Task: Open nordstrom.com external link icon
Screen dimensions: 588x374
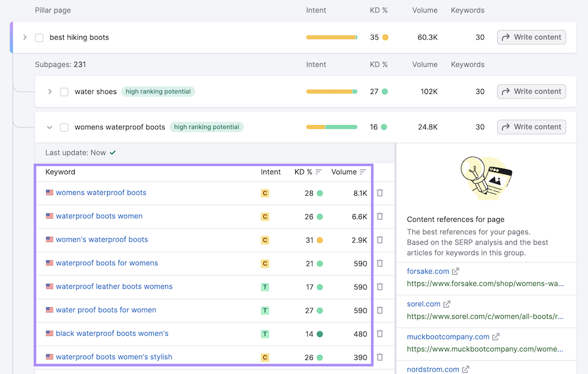Action: click(x=465, y=369)
